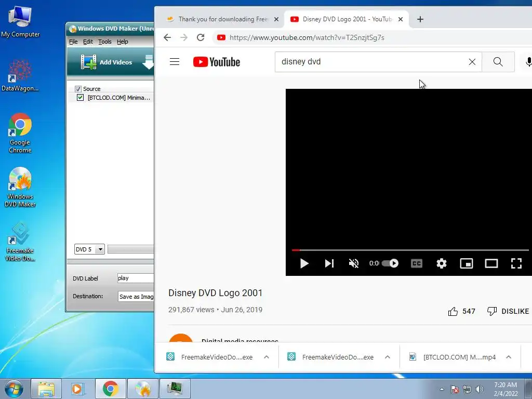This screenshot has width=532, height=399.
Task: Click the Chrome address bar URL
Action: coord(307,37)
